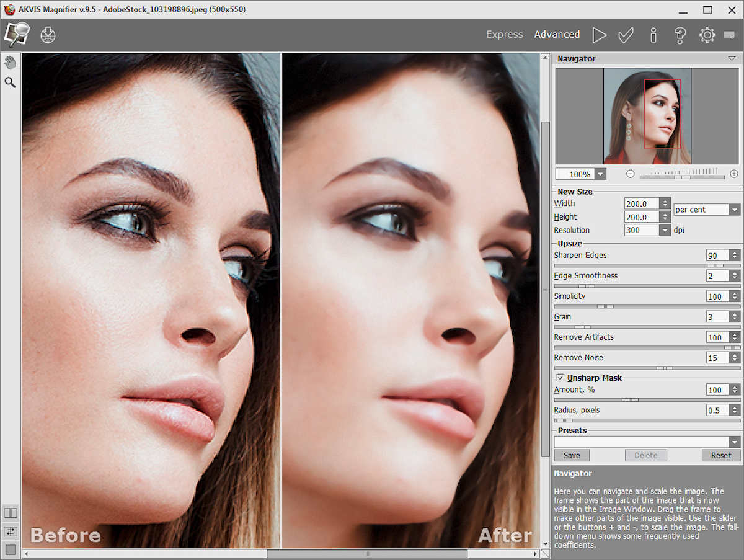
Task: Swap Before and After panes with arrows icon
Action: [11, 531]
